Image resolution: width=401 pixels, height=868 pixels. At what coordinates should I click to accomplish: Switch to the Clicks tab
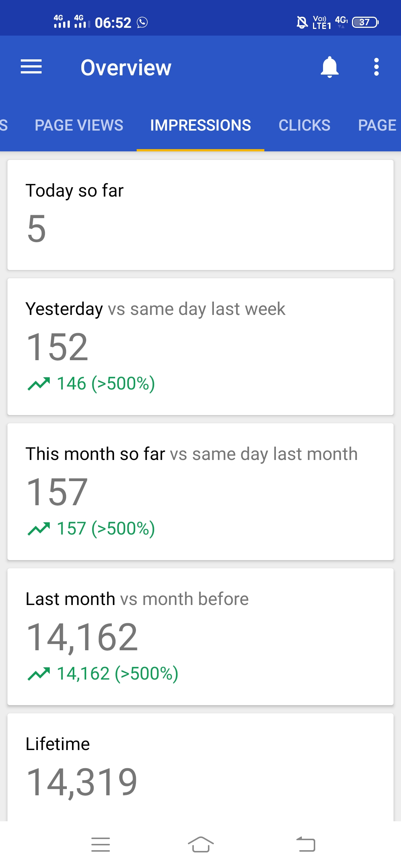click(x=304, y=125)
